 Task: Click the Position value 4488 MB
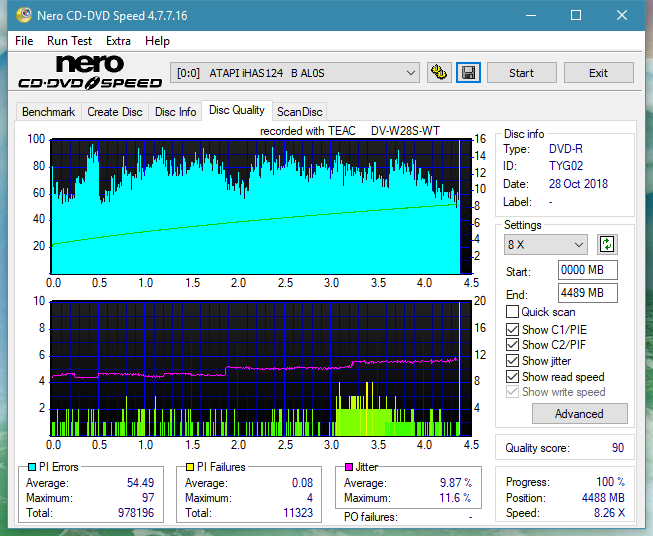click(603, 498)
